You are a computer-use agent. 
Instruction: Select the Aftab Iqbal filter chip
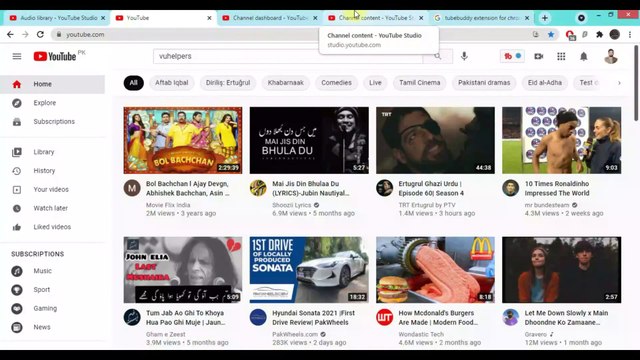tap(171, 83)
